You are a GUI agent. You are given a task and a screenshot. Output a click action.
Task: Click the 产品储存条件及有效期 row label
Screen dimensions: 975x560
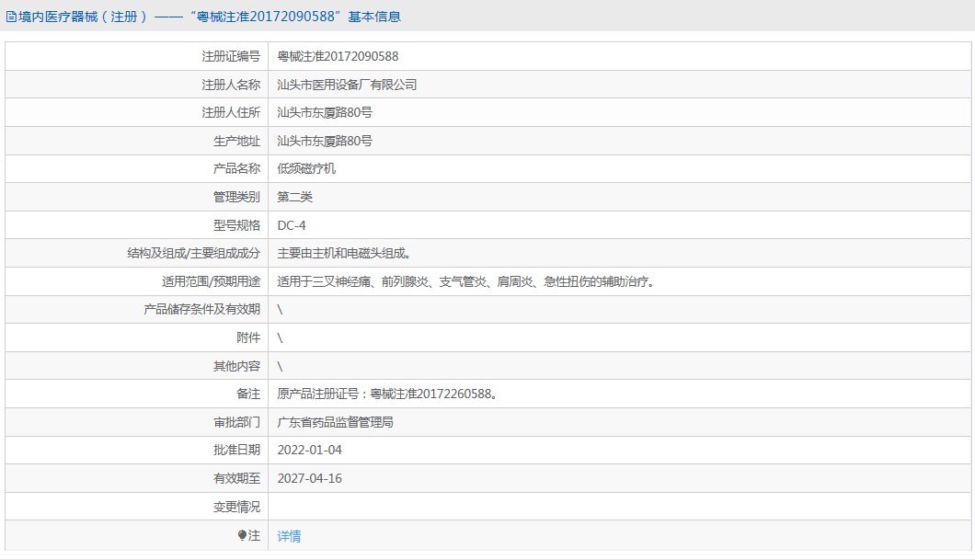[x=201, y=310]
